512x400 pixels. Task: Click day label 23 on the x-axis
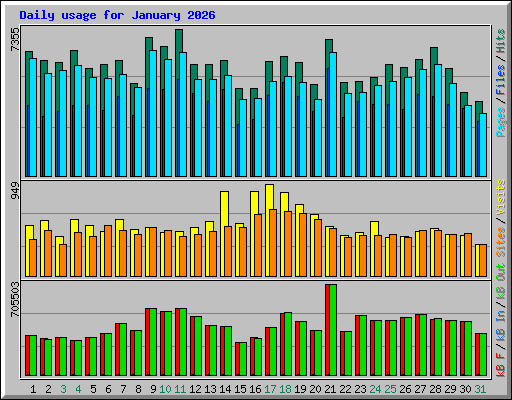[360, 389]
